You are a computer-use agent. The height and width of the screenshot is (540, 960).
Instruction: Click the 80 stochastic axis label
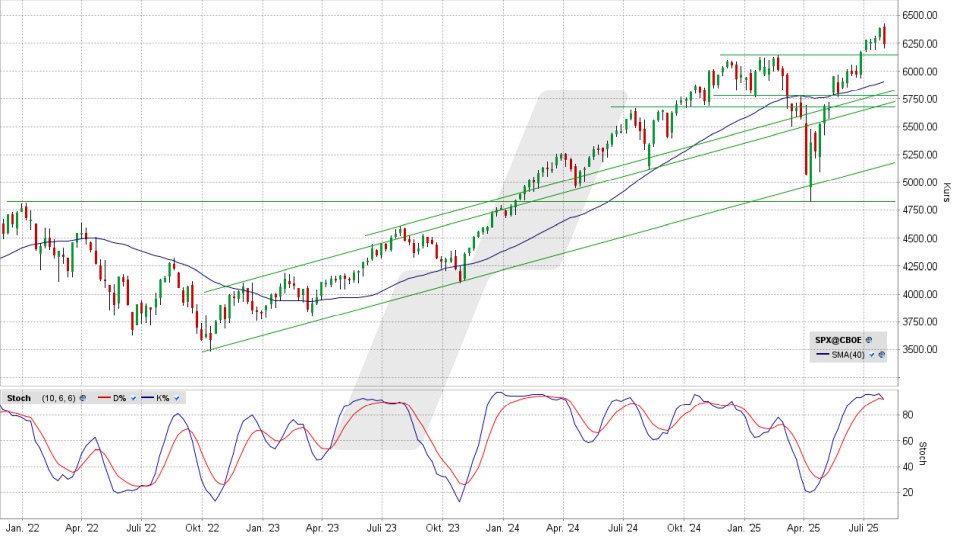(x=908, y=414)
